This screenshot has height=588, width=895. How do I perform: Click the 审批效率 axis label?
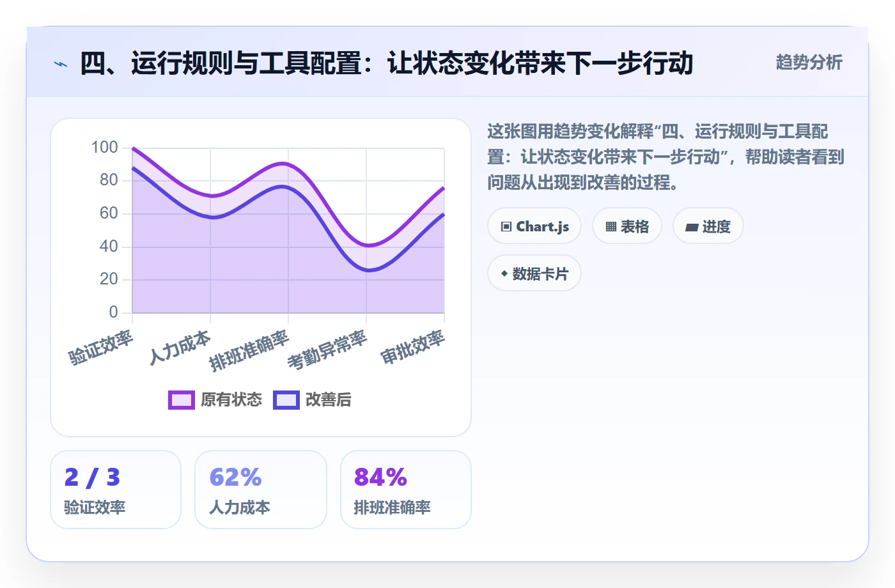tap(412, 348)
